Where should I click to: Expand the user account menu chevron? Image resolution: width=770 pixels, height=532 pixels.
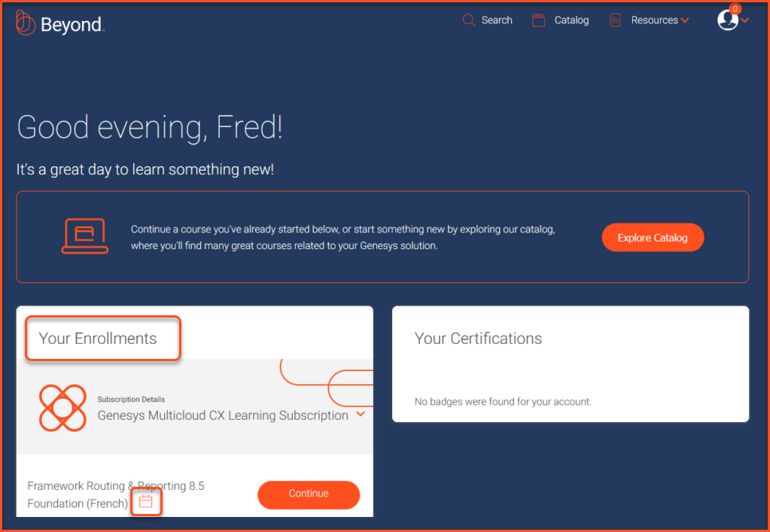click(x=745, y=21)
